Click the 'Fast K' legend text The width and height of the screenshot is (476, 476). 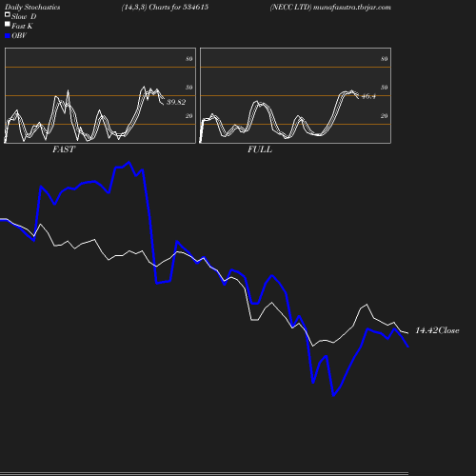(22, 27)
